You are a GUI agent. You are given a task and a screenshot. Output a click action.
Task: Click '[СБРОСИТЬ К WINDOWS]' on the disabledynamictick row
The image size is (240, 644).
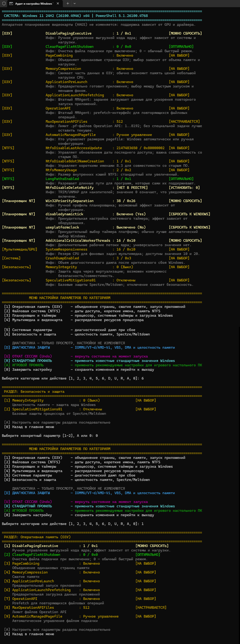189,214
